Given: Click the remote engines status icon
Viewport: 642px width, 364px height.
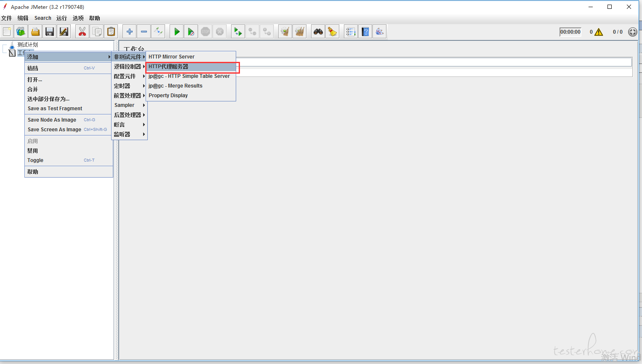Looking at the screenshot, I should (x=632, y=32).
